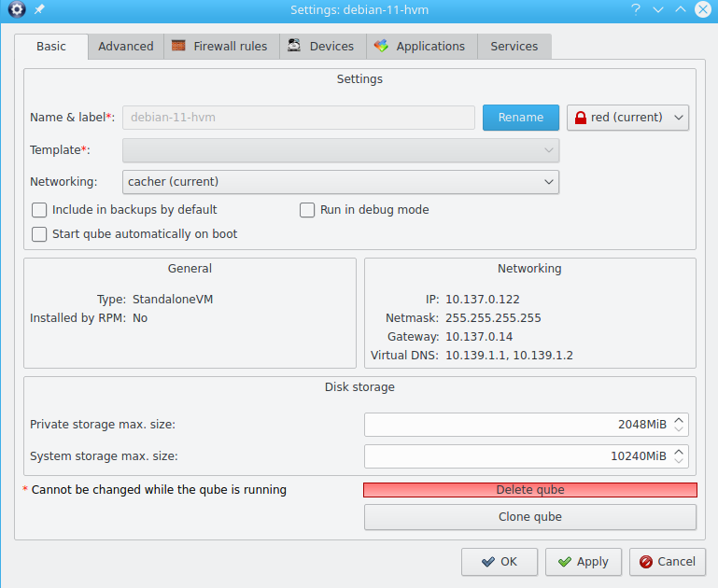Open the Services tab

514,46
